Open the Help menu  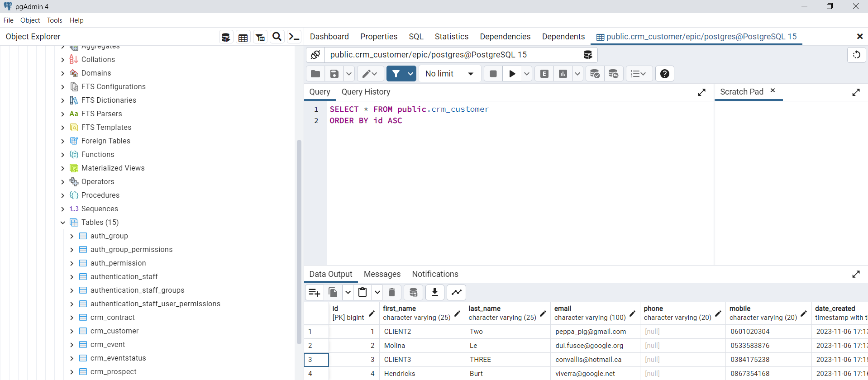coord(76,20)
